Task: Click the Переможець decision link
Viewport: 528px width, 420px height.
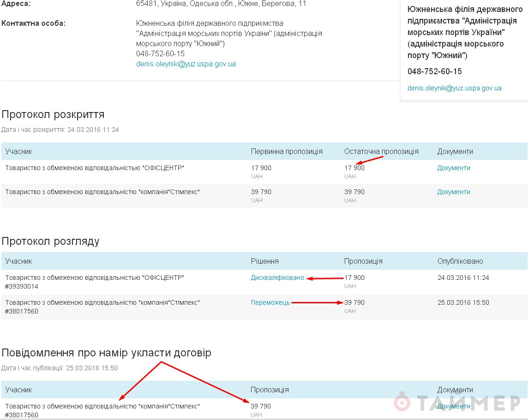Action: point(270,302)
